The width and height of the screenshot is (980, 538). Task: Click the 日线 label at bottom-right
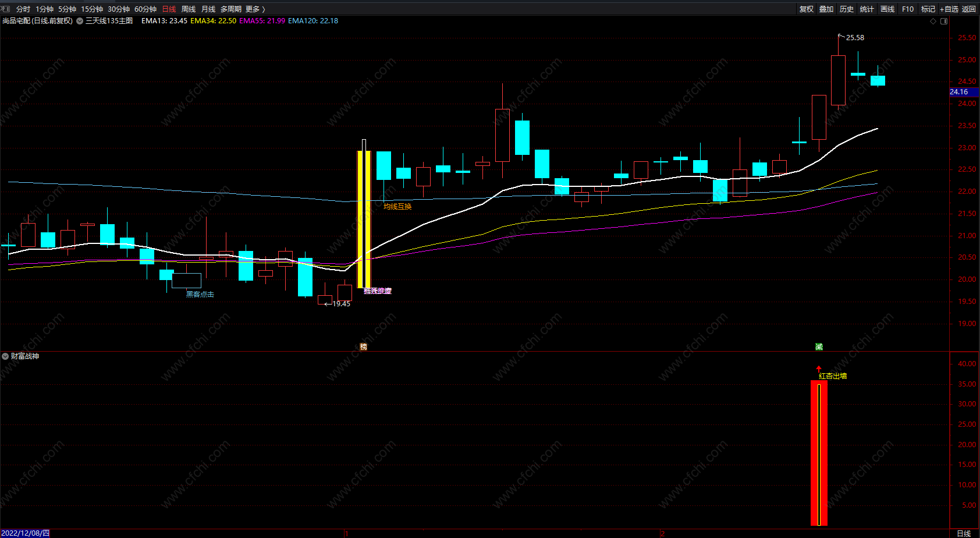(x=964, y=533)
